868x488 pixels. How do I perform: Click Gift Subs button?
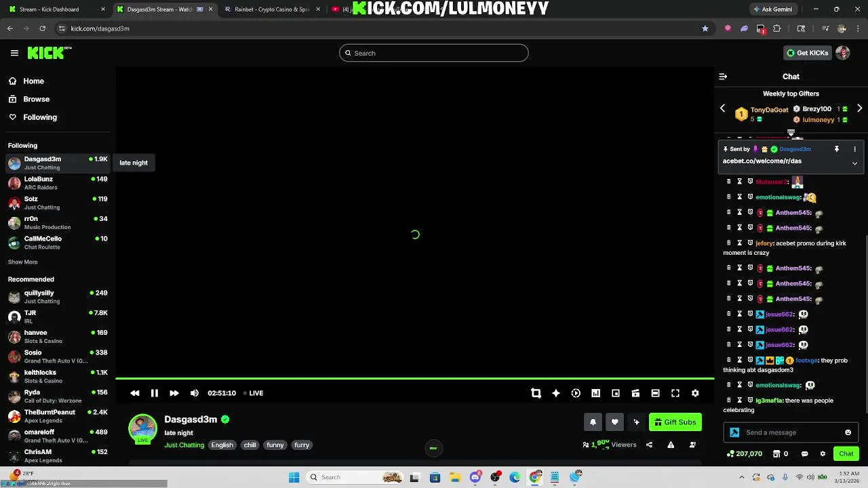[675, 422]
